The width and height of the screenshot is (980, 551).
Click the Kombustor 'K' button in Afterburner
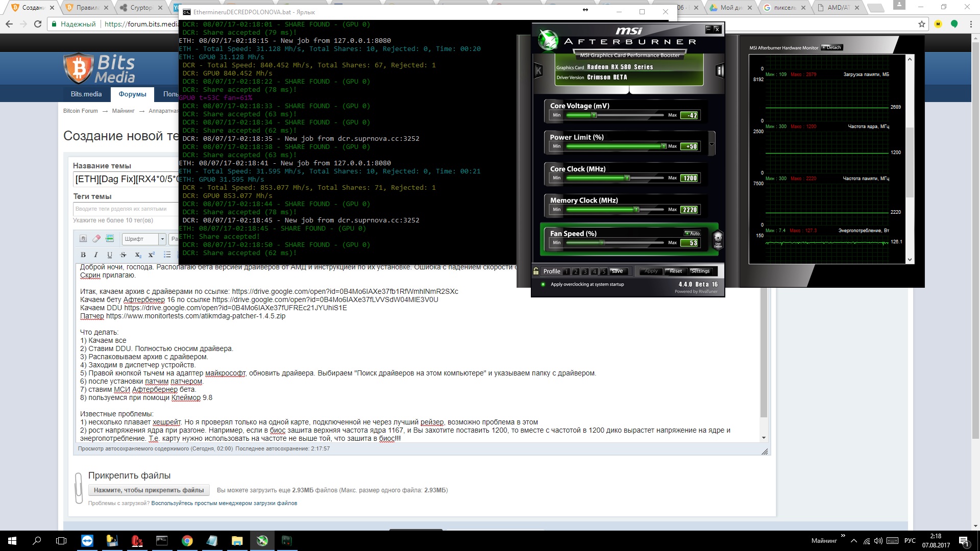click(538, 70)
